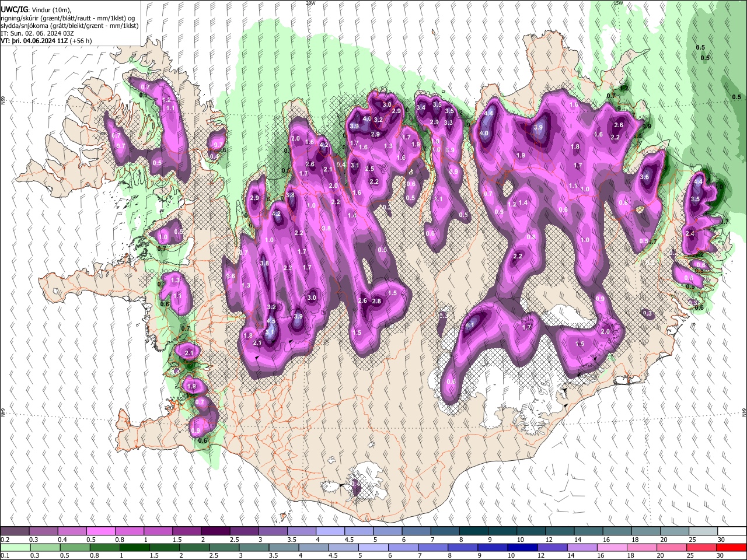Click the 3.4 value on the north coast
Image resolution: width=747 pixels, height=560 pixels.
coord(420,107)
